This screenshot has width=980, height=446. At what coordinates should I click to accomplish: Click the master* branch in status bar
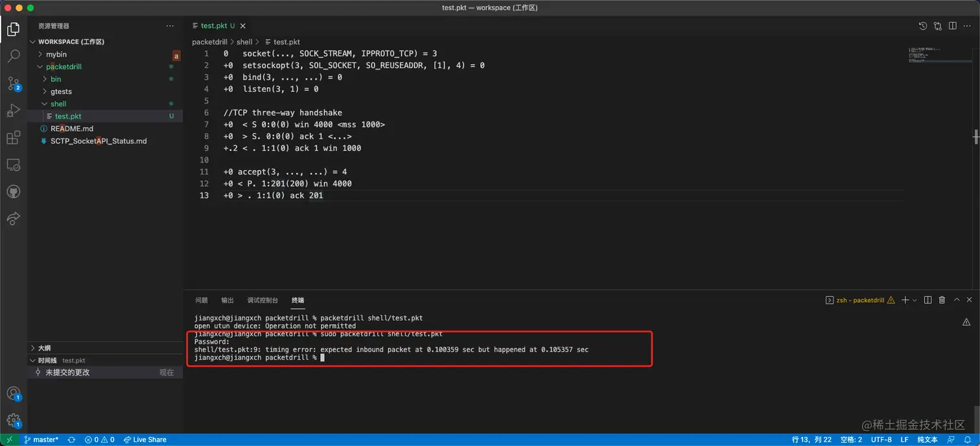[41, 440]
